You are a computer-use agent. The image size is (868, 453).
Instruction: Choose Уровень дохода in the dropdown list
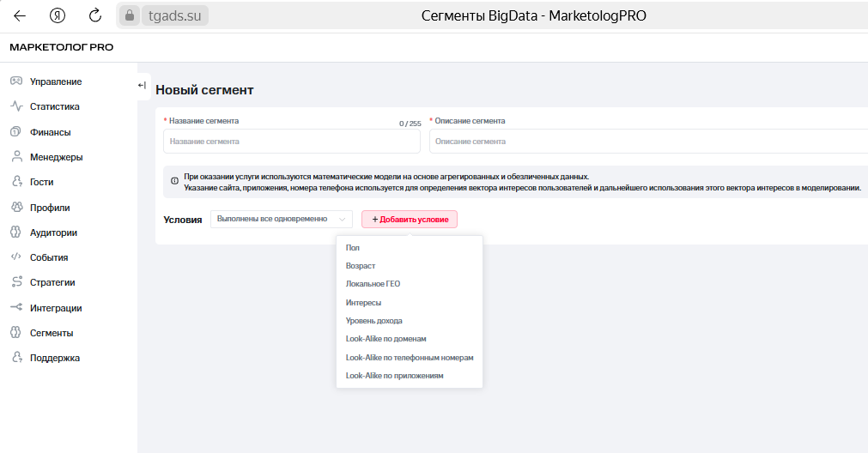(x=373, y=321)
